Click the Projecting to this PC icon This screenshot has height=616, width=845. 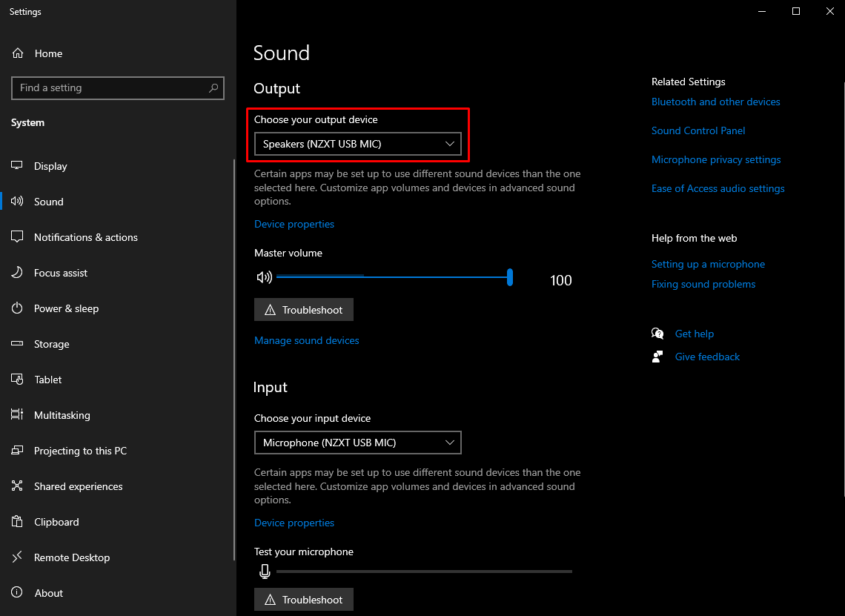(17, 450)
